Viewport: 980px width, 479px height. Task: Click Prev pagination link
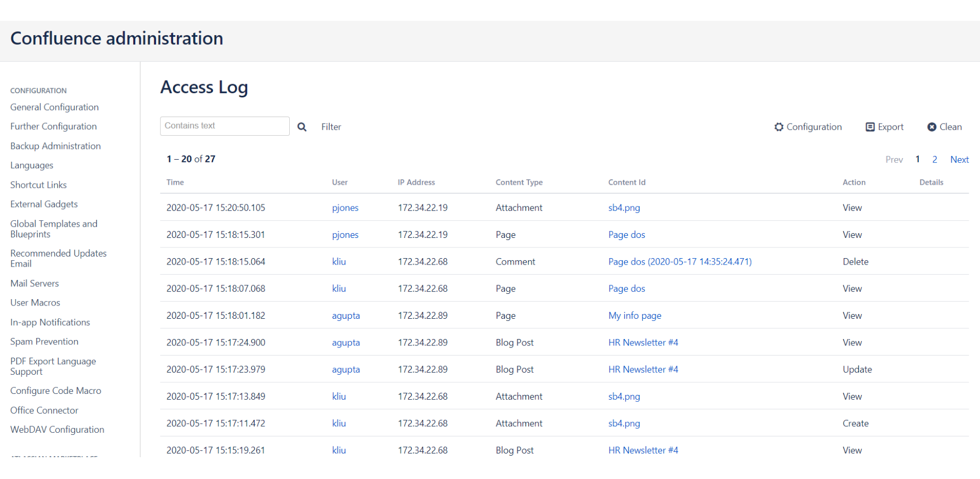(x=894, y=159)
